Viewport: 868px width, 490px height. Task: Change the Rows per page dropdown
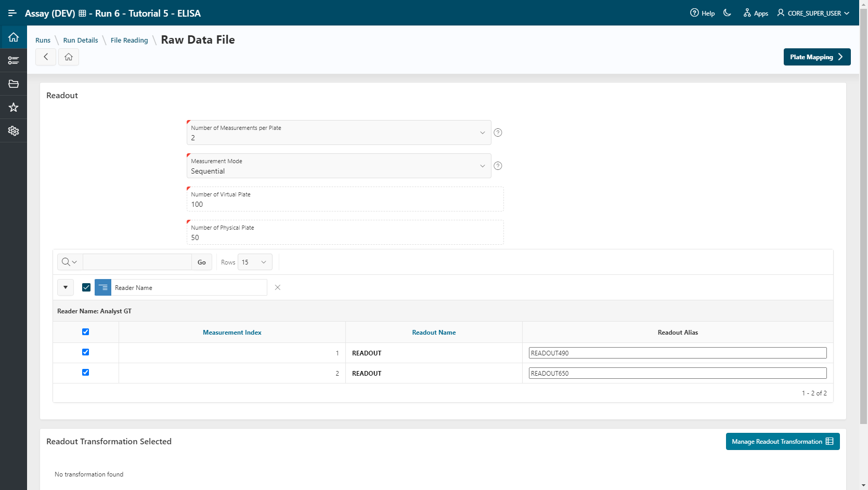(255, 262)
